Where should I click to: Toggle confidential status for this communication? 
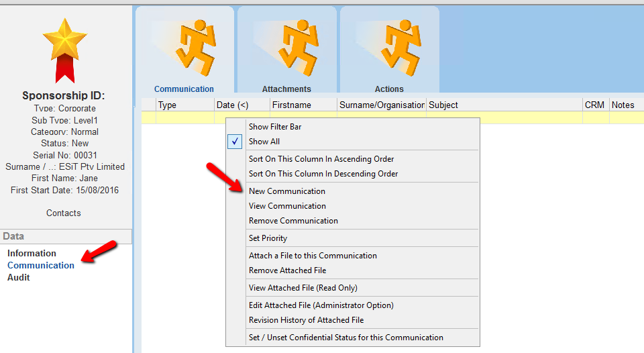tap(345, 338)
